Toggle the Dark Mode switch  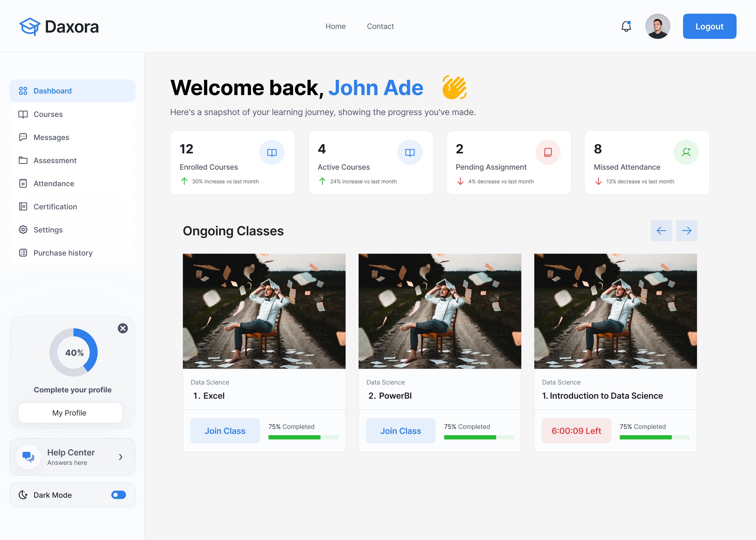pyautogui.click(x=118, y=495)
